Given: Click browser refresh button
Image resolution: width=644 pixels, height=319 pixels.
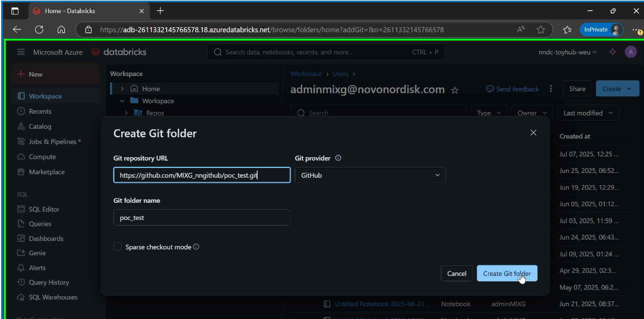Looking at the screenshot, I should coord(39,30).
